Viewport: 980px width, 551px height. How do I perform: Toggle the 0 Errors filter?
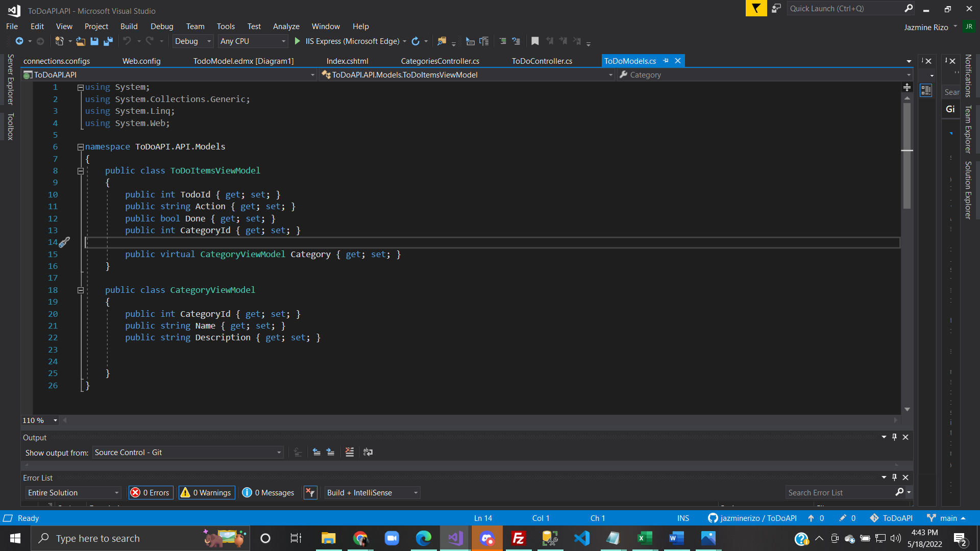(x=151, y=493)
